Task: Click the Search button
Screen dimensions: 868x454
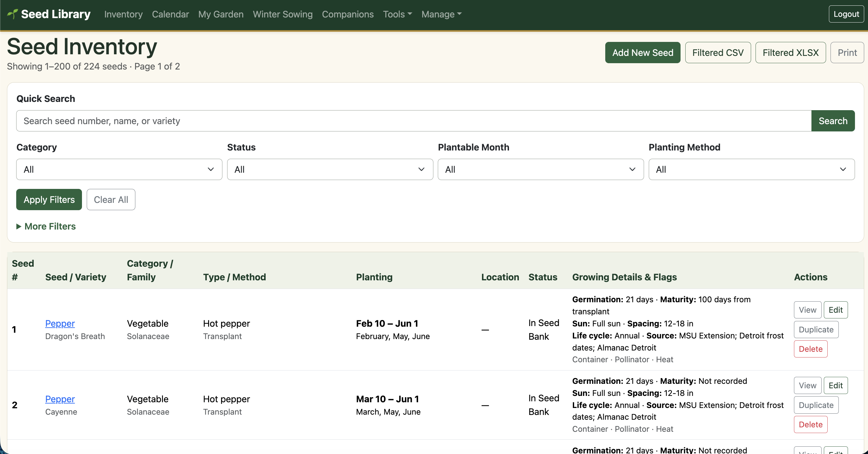Action: pyautogui.click(x=833, y=121)
